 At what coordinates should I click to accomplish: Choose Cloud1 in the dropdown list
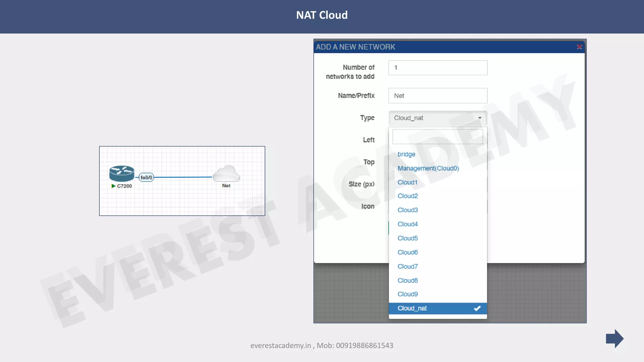[407, 183]
